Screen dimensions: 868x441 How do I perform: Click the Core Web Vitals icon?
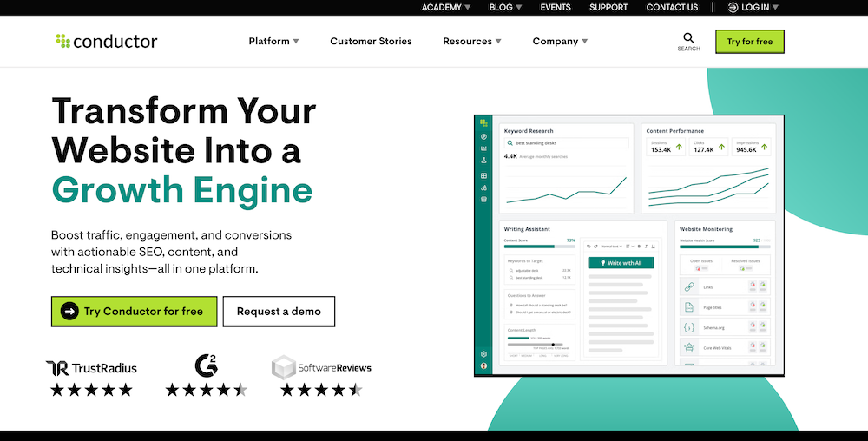click(689, 347)
